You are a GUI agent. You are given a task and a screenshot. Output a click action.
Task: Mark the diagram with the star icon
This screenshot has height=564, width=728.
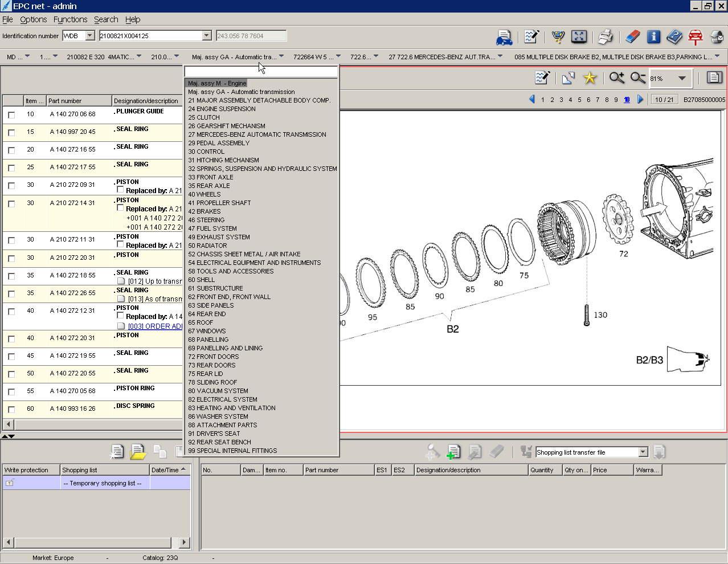point(591,78)
